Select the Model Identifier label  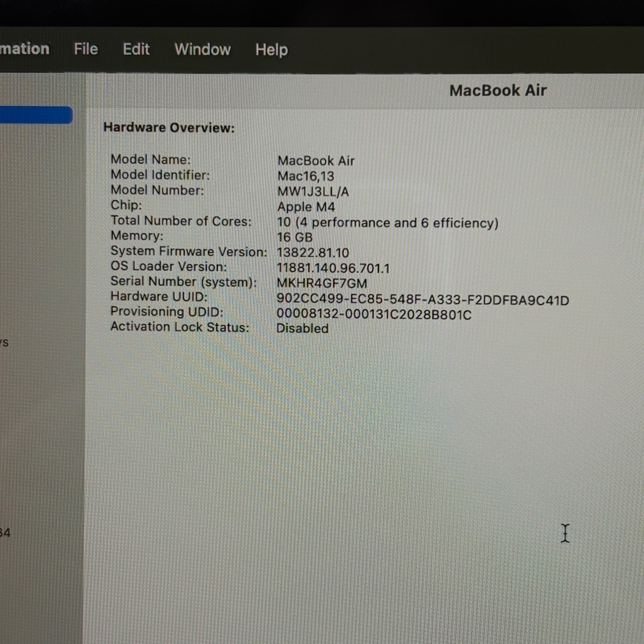tap(160, 175)
